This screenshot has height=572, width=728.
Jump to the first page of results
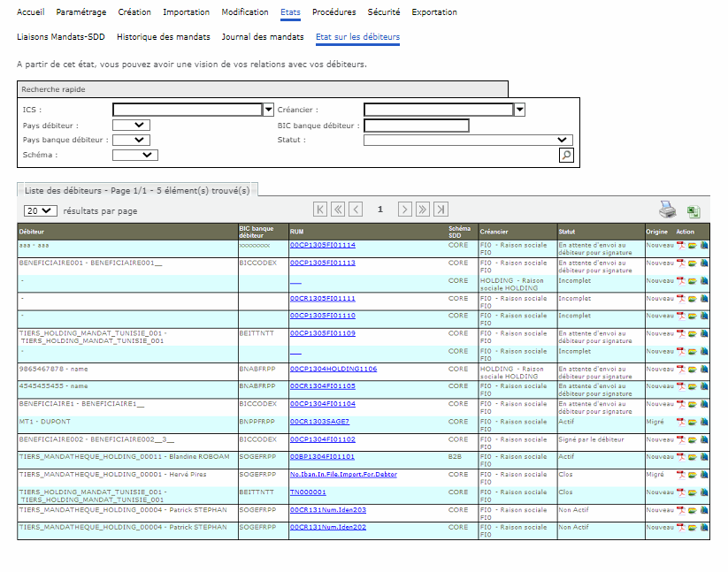coord(320,210)
